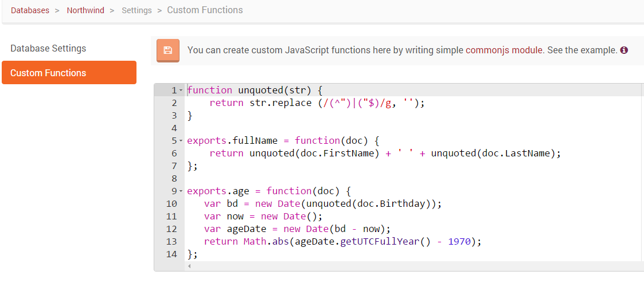Collapse the exports.age fold arrow on line 9
Image resolution: width=644 pixels, height=283 pixels.
(181, 191)
